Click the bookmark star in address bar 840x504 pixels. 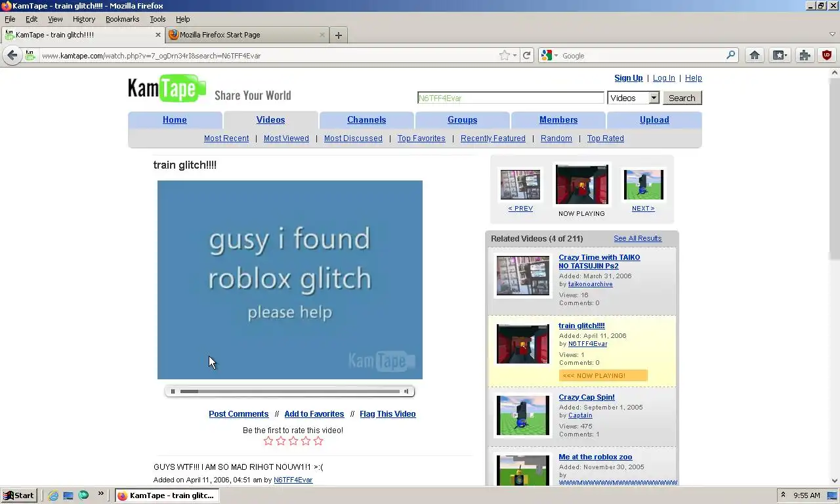pyautogui.click(x=504, y=56)
